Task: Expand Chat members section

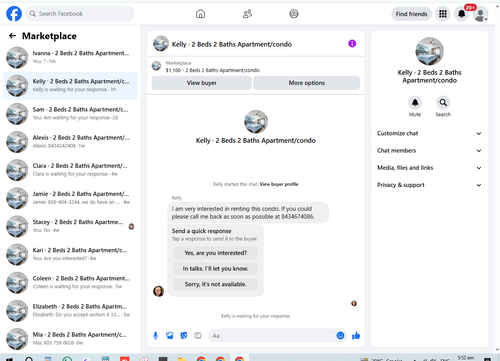Action: click(429, 150)
